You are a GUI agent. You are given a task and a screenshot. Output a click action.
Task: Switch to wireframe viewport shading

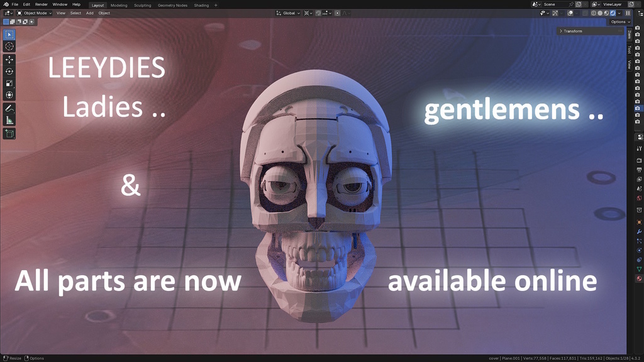click(594, 13)
